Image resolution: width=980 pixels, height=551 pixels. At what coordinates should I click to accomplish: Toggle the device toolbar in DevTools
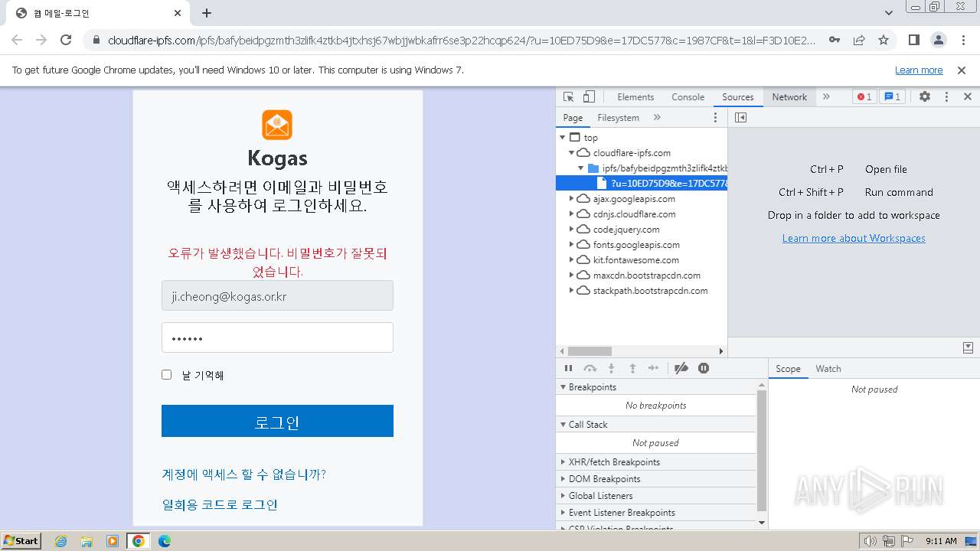pyautogui.click(x=589, y=97)
